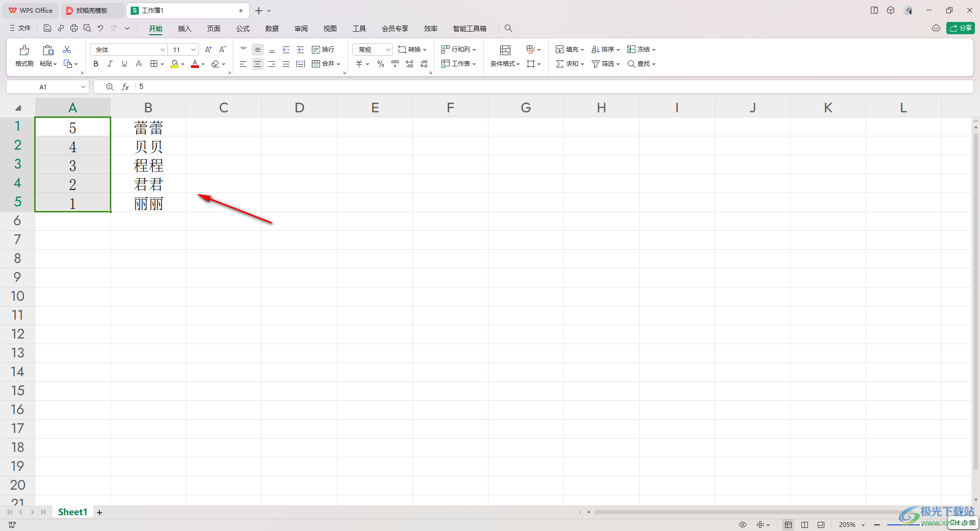Click the Undo arrow icon
The width and height of the screenshot is (980, 531).
(x=101, y=28)
